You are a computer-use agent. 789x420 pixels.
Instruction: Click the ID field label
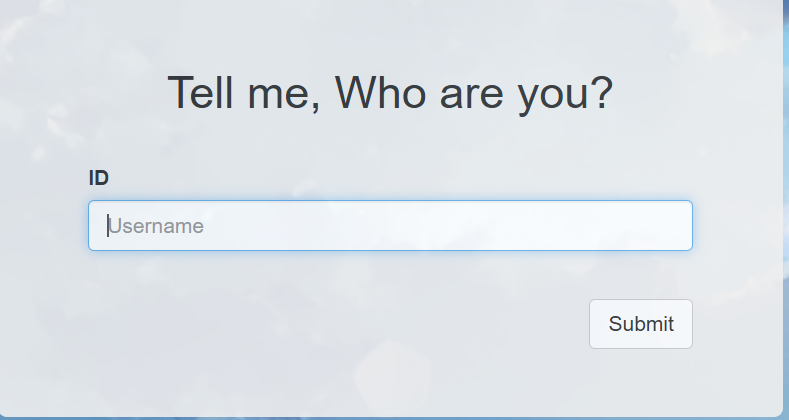click(98, 178)
